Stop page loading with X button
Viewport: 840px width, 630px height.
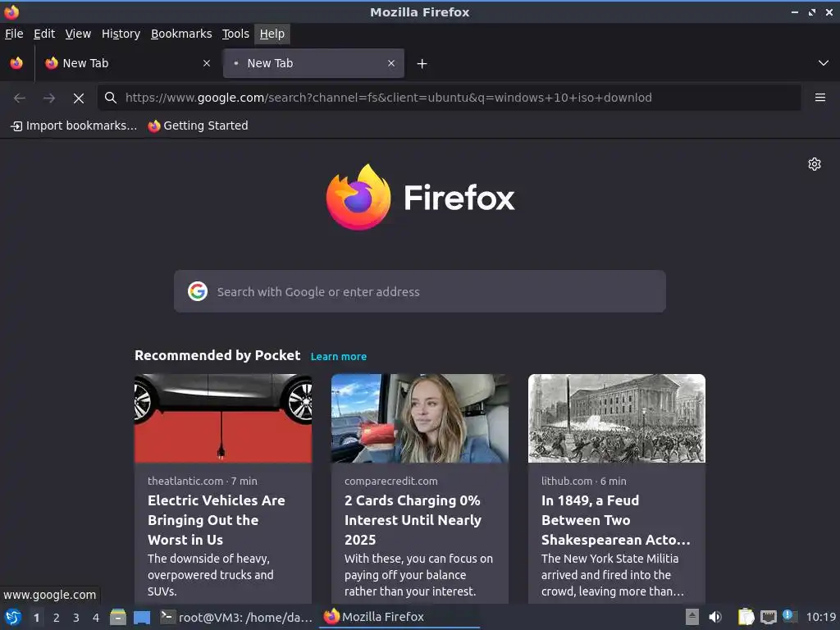pyautogui.click(x=79, y=98)
